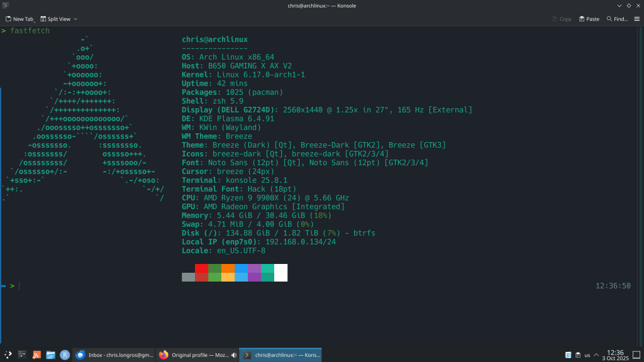Switch the us keyboard layout indicator
Viewport: 644px width, 362px height.
click(587, 355)
